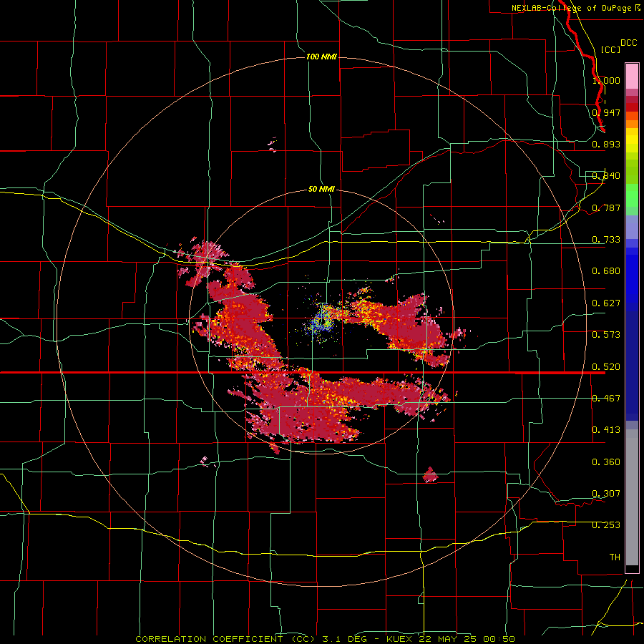Click the small pink echo north of 50 NMI ring

coord(273,145)
